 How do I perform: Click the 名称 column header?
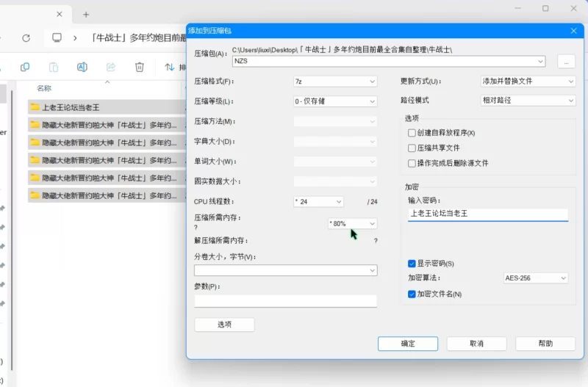[x=44, y=88]
